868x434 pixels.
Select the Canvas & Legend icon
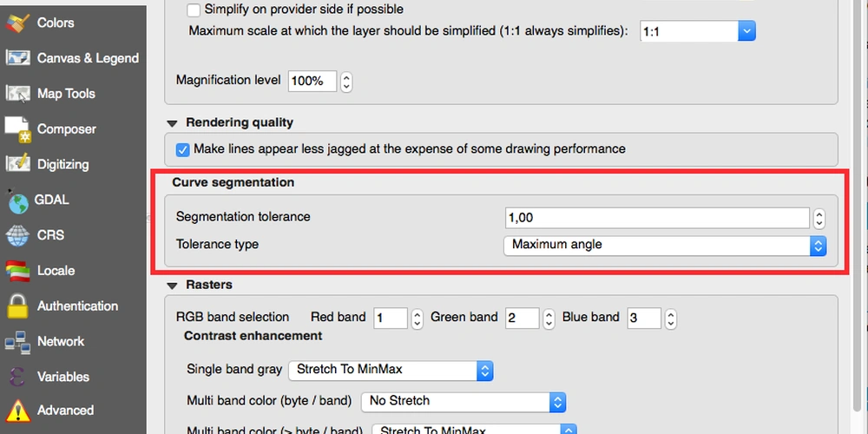click(x=17, y=58)
